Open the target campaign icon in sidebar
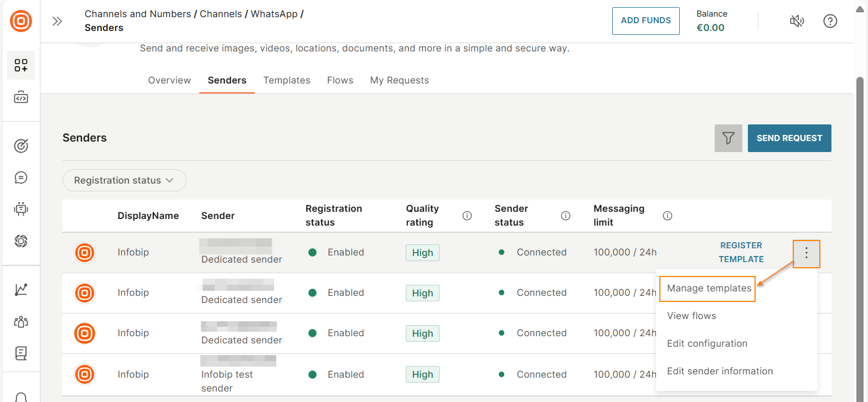 click(x=21, y=146)
